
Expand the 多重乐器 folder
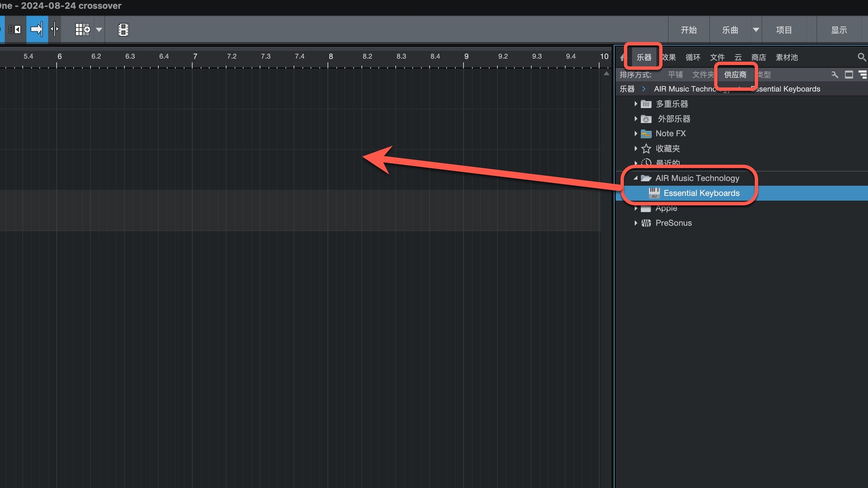click(636, 104)
